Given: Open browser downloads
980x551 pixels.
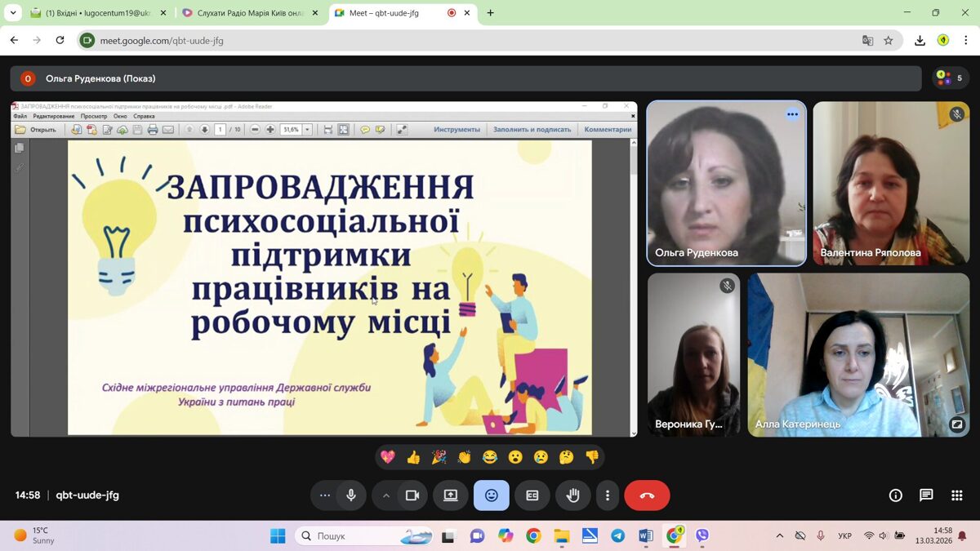Looking at the screenshot, I should pyautogui.click(x=920, y=40).
